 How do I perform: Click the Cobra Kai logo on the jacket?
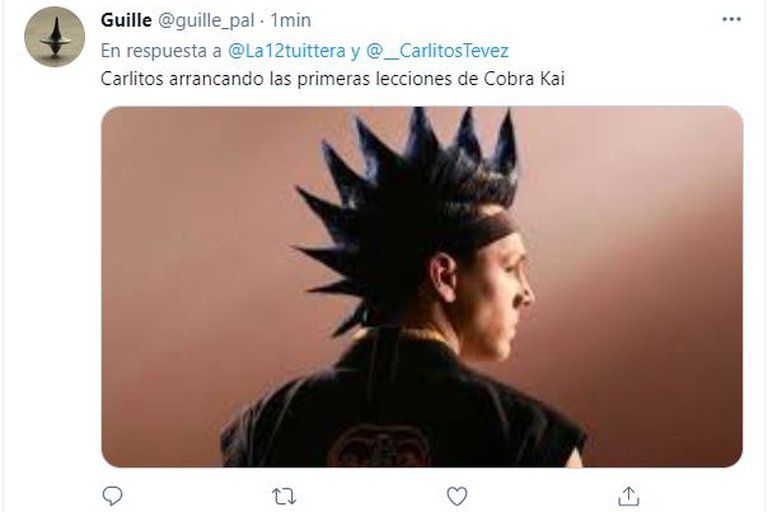point(380,445)
